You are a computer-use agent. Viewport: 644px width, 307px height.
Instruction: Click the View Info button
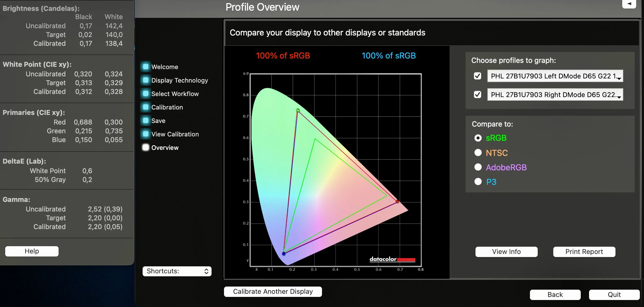point(506,252)
